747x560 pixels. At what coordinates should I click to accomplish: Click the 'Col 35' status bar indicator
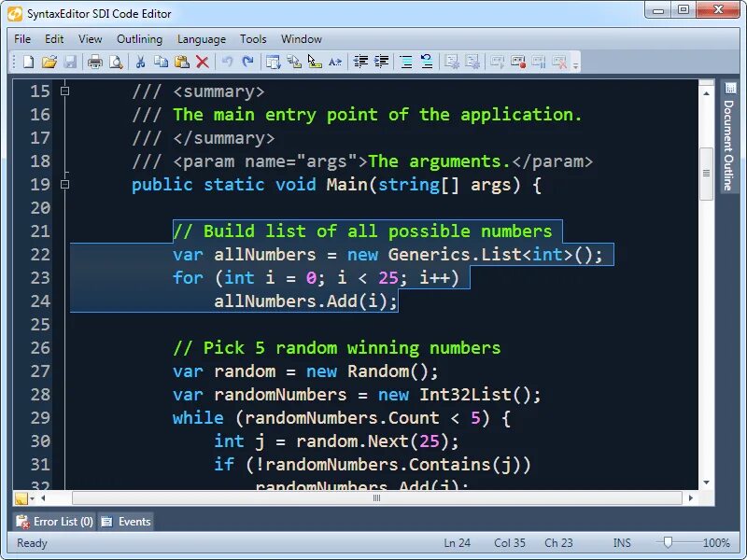(x=509, y=543)
